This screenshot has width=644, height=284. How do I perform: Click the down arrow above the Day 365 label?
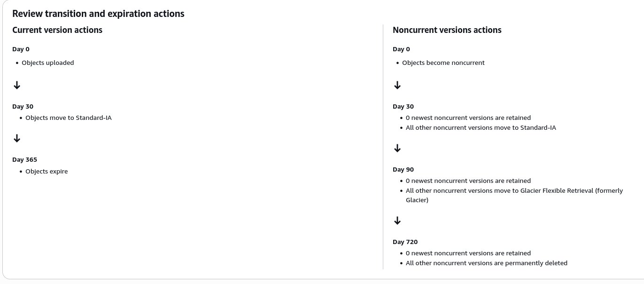(x=17, y=138)
